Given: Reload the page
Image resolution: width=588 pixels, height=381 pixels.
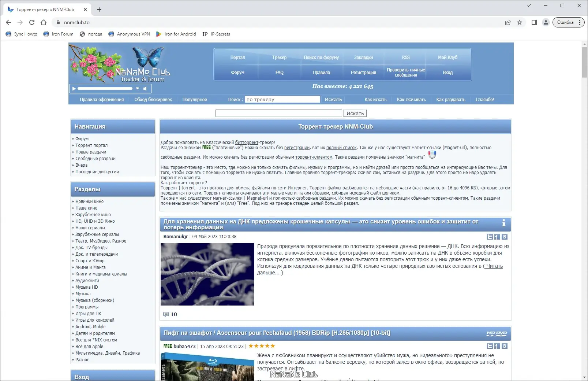Looking at the screenshot, I should pyautogui.click(x=32, y=22).
